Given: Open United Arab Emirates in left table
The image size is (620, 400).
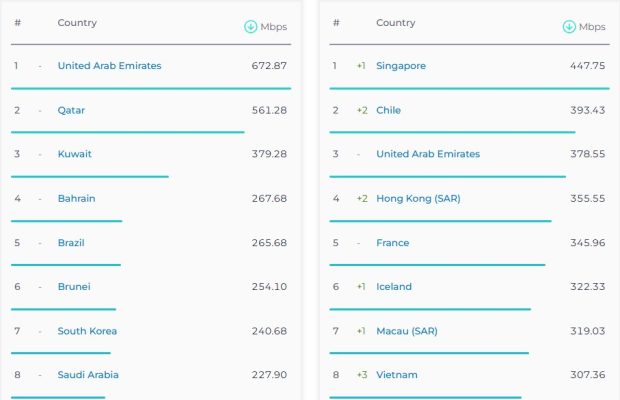Looking at the screenshot, I should point(110,66).
